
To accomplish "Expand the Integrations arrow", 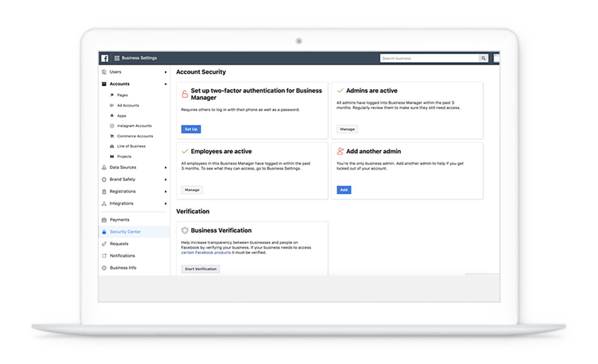I will 165,204.
